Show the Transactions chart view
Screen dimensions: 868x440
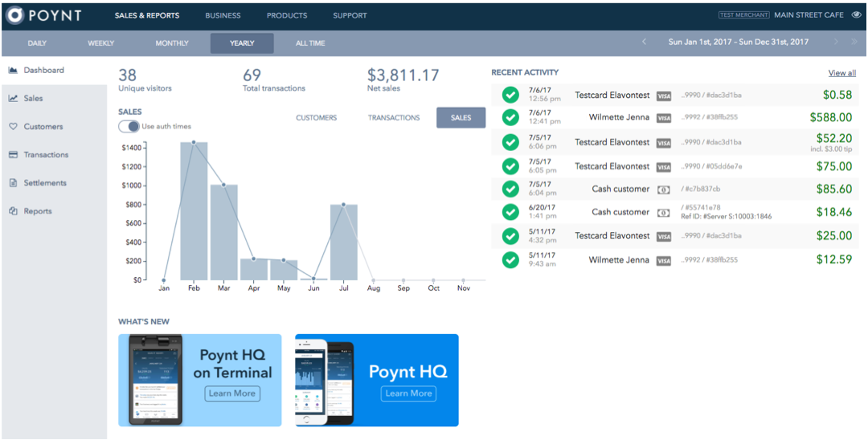pyautogui.click(x=394, y=118)
